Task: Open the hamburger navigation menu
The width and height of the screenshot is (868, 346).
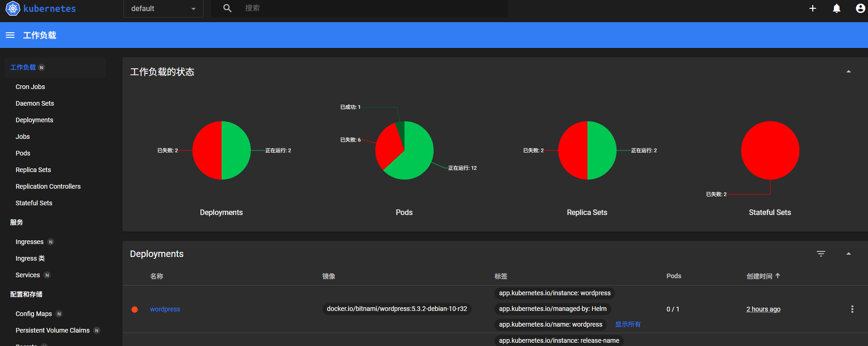Action: [x=10, y=35]
